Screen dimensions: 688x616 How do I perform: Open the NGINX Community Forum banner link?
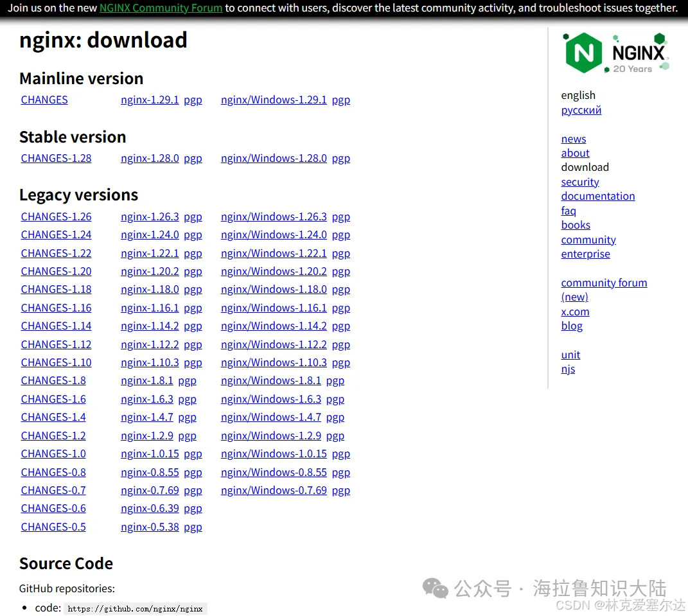coord(161,8)
